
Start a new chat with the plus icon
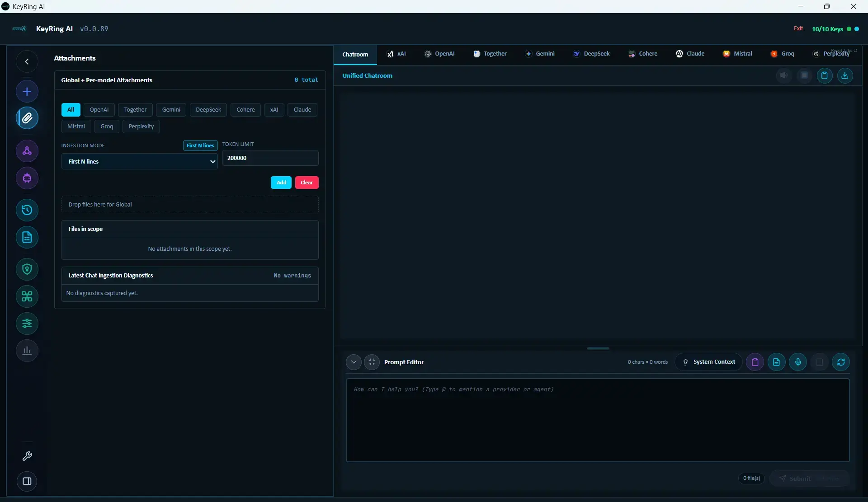[27, 92]
